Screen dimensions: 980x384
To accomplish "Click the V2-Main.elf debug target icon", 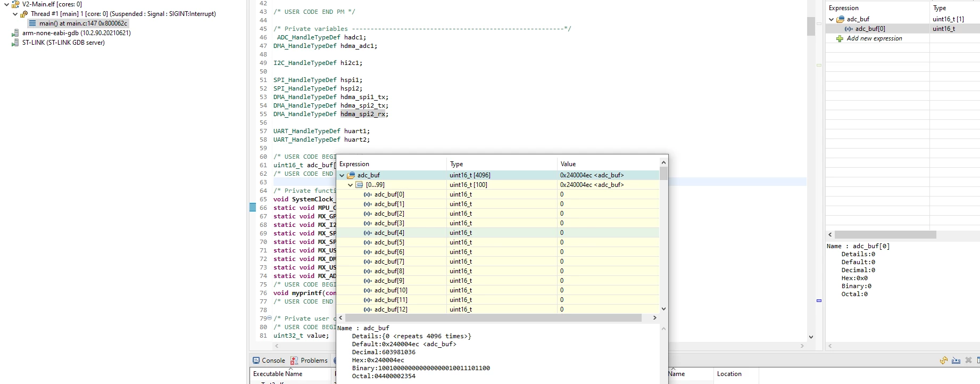I will tap(15, 4).
